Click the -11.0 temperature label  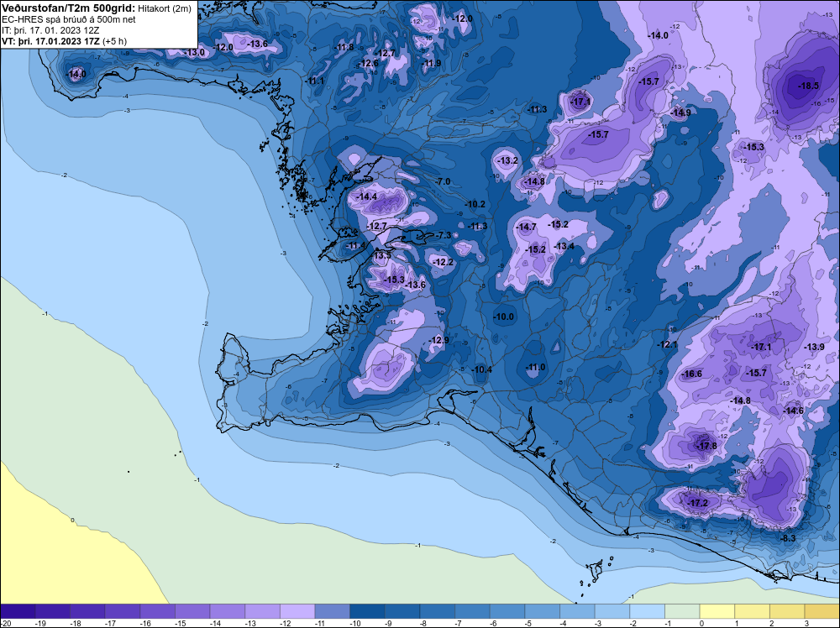pos(535,367)
